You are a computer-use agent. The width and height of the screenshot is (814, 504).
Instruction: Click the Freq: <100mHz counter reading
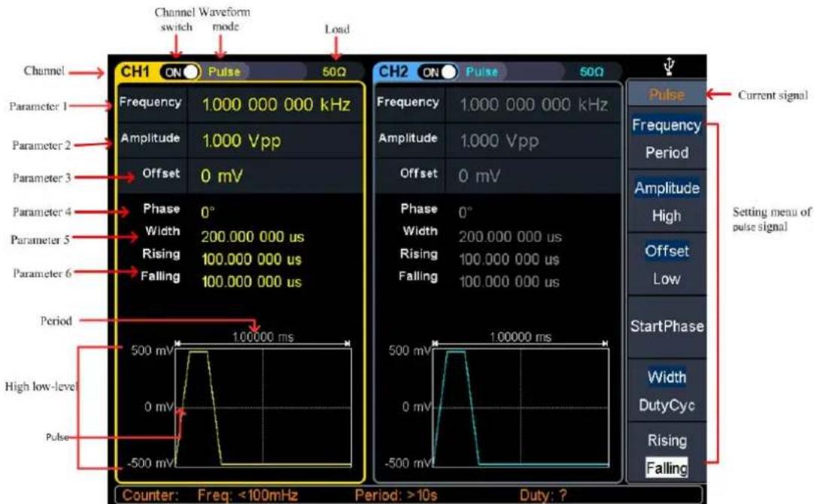[x=248, y=495]
